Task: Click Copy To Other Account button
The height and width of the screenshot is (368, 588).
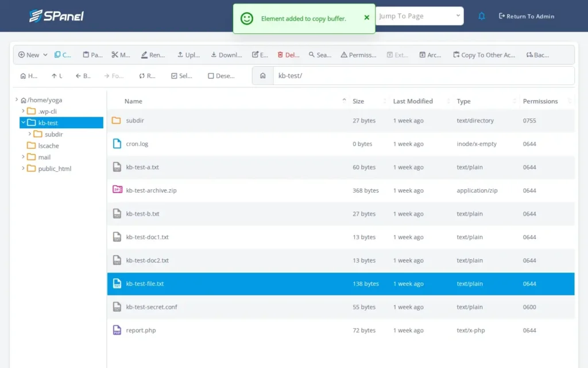Action: click(483, 55)
